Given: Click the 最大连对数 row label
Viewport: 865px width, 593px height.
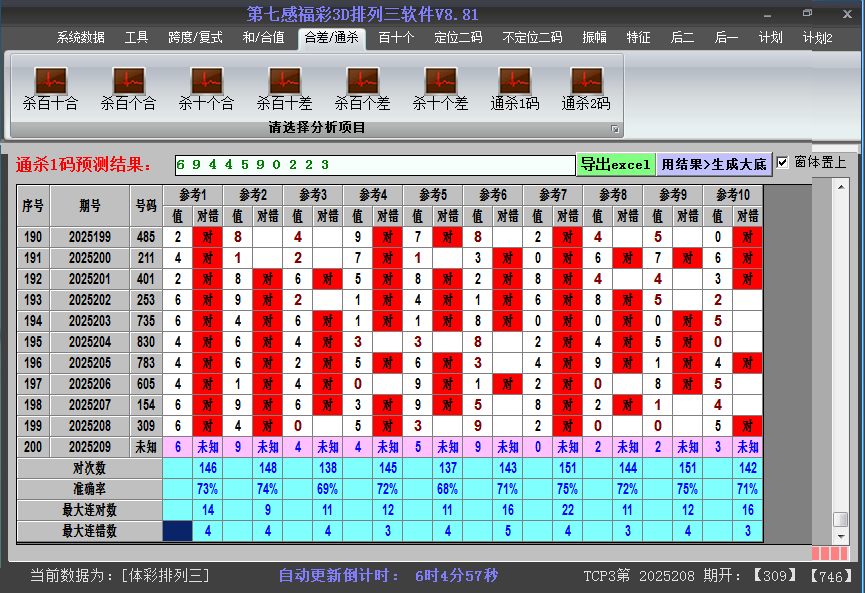Looking at the screenshot, I should [x=89, y=510].
